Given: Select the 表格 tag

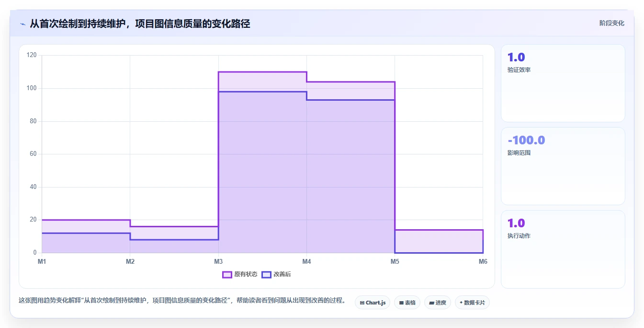Looking at the screenshot, I should (407, 303).
